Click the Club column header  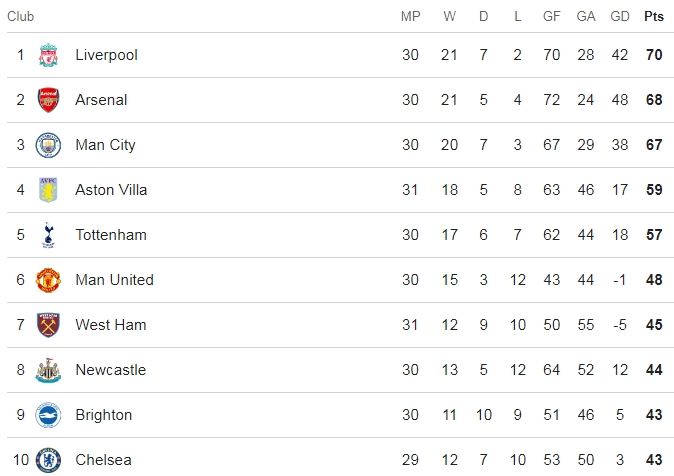20,16
